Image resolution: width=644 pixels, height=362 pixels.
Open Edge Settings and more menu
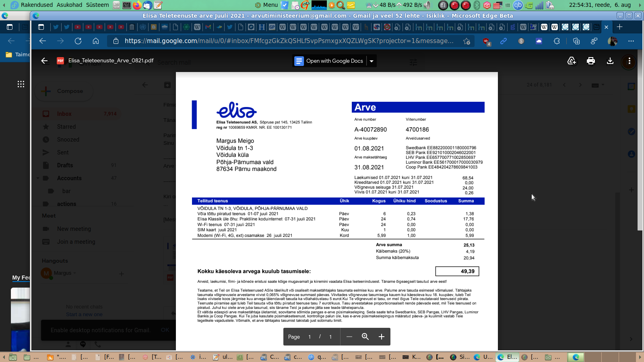coord(631,41)
